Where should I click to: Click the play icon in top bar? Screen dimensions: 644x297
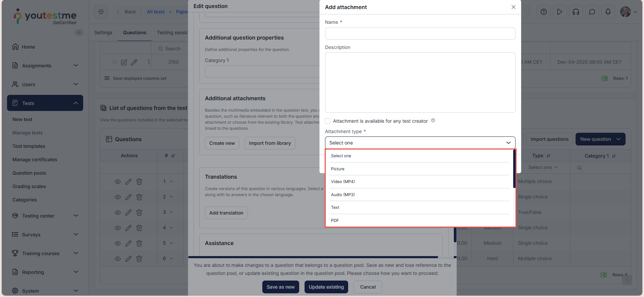point(559,12)
